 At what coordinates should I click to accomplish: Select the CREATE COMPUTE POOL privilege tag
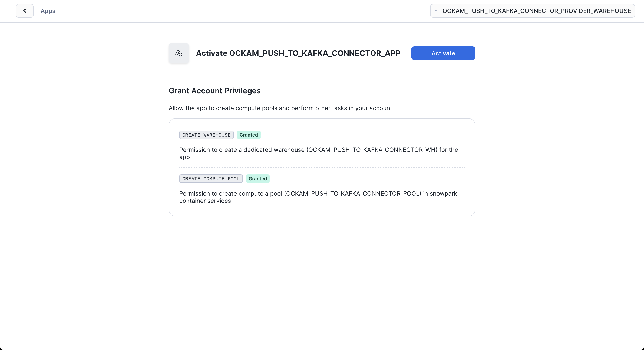[211, 179]
